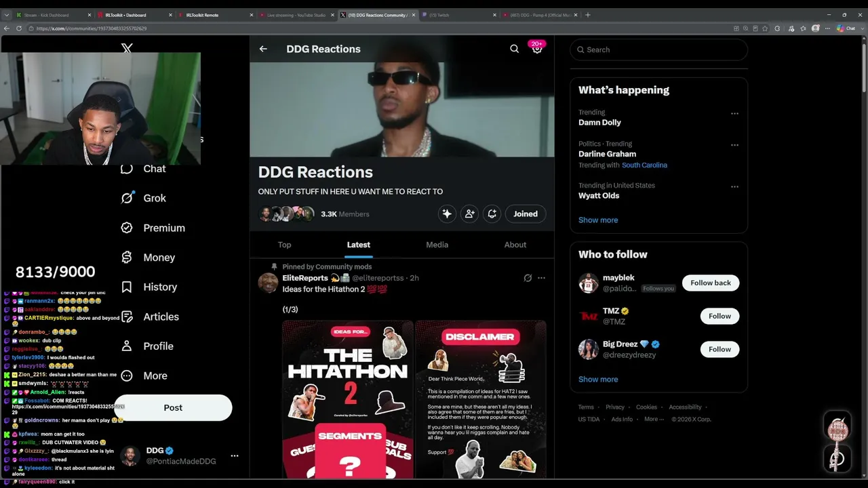Open the Disclaimer image in the post
This screenshot has height=488, width=868.
481,399
